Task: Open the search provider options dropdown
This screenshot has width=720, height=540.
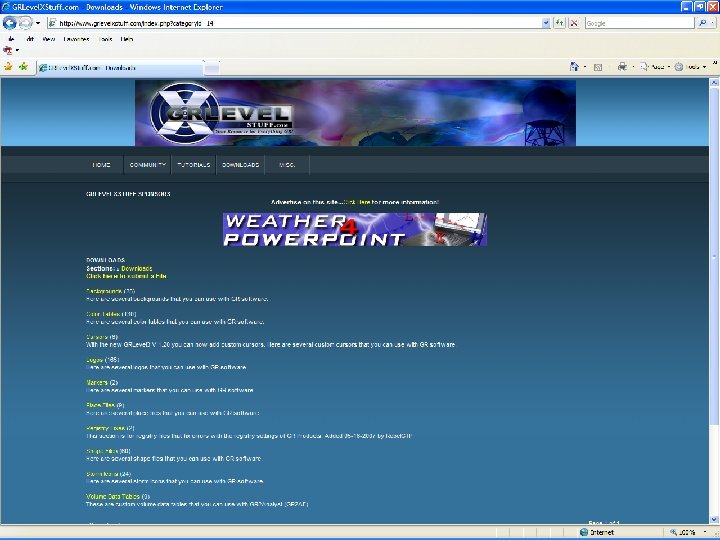Action: pyautogui.click(x=712, y=23)
